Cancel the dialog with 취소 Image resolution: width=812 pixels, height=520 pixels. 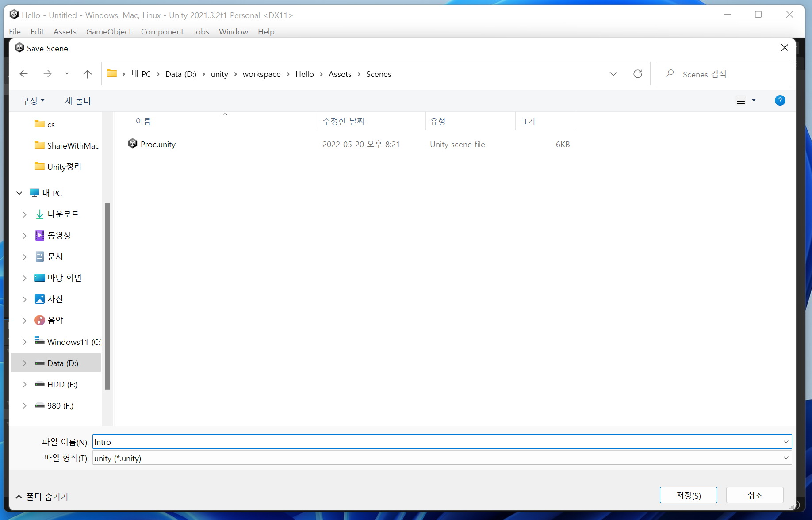[x=755, y=495]
